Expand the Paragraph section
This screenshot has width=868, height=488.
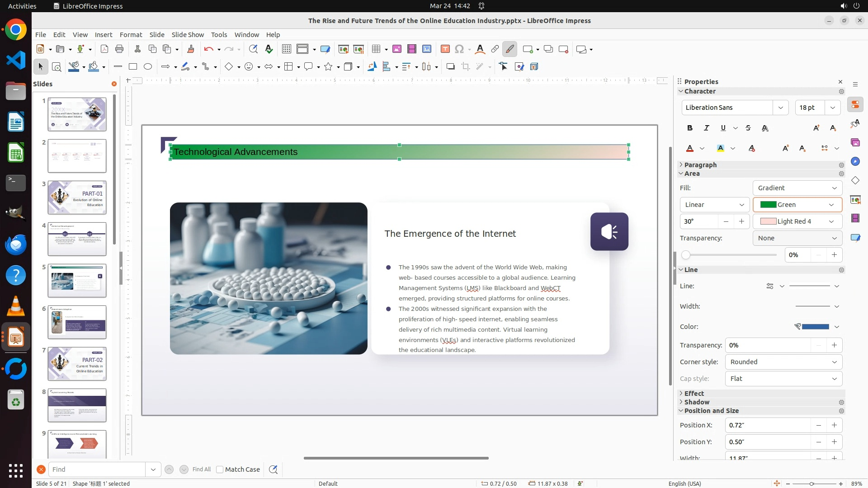click(700, 165)
